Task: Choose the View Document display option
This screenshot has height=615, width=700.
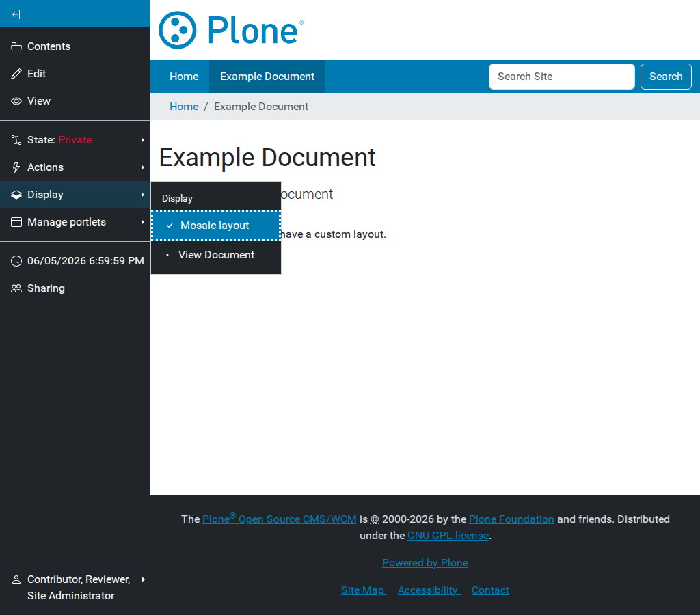Action: coord(216,255)
